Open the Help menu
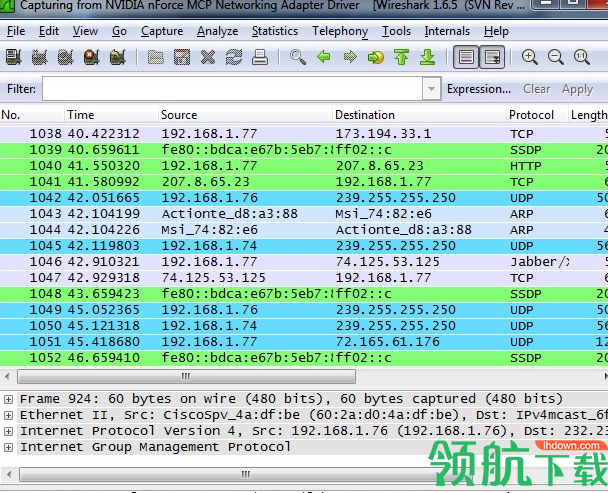Viewport: 608px width, 493px height. coord(496,31)
